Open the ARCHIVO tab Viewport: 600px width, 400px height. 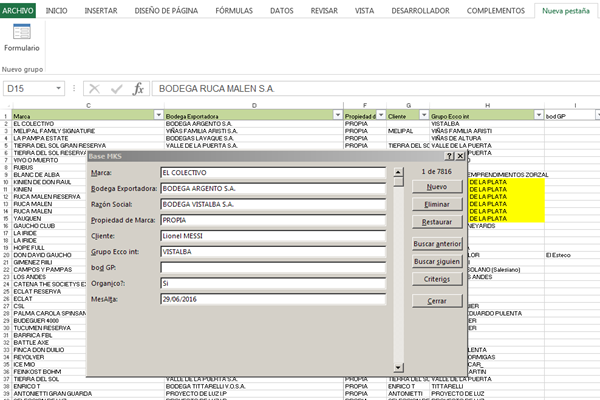pyautogui.click(x=20, y=10)
